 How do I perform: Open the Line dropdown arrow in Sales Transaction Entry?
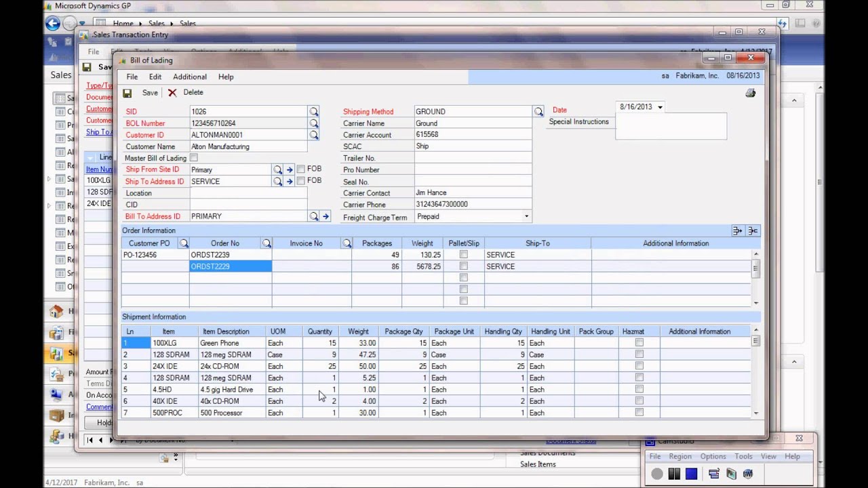tap(92, 157)
